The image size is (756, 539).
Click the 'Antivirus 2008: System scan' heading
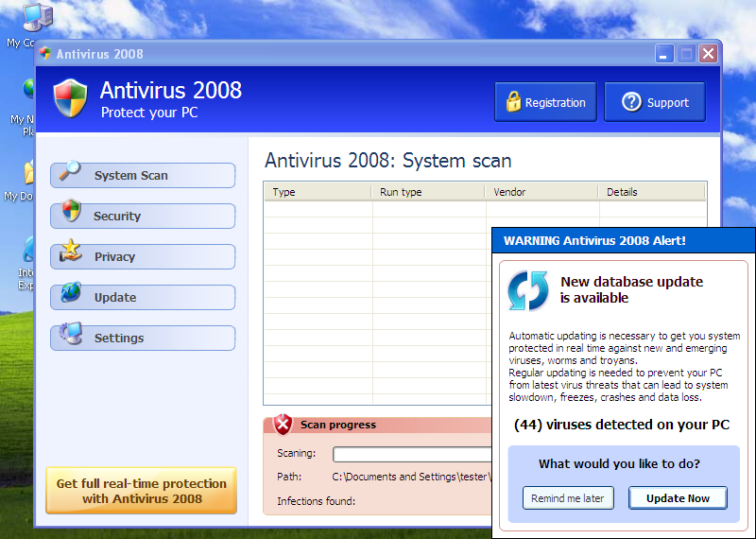[x=388, y=161]
